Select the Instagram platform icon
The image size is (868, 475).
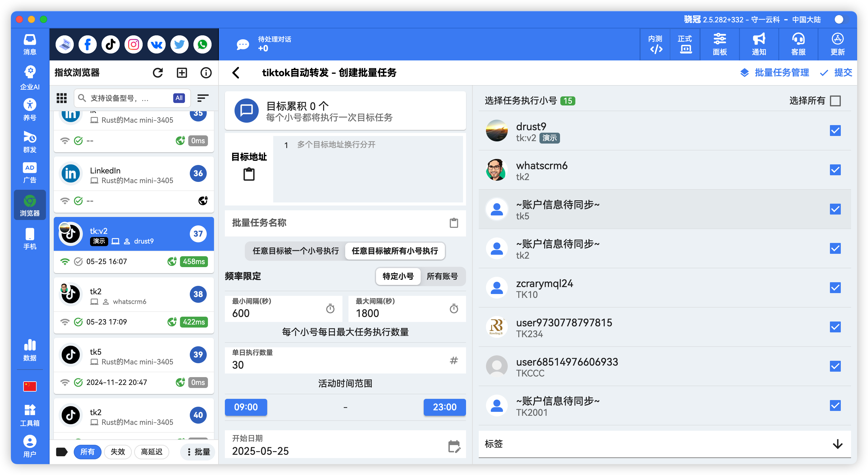pyautogui.click(x=134, y=44)
